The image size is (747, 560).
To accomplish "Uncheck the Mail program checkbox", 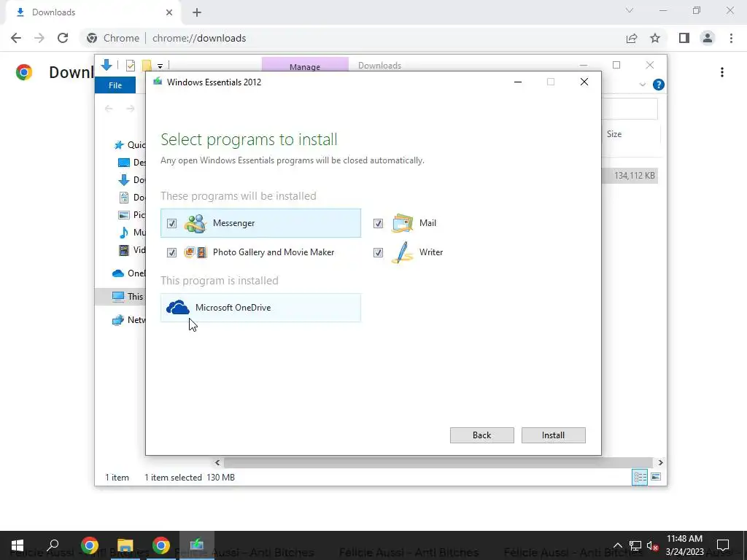I will tap(378, 223).
